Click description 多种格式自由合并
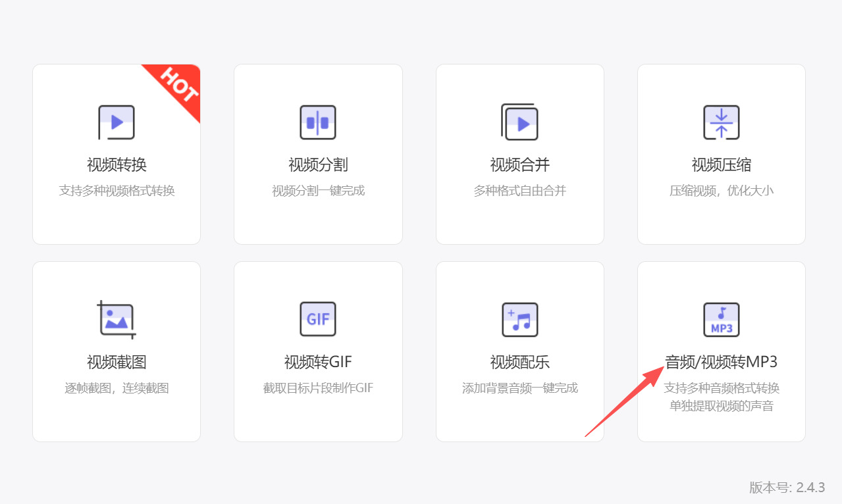842x504 pixels. click(x=519, y=191)
